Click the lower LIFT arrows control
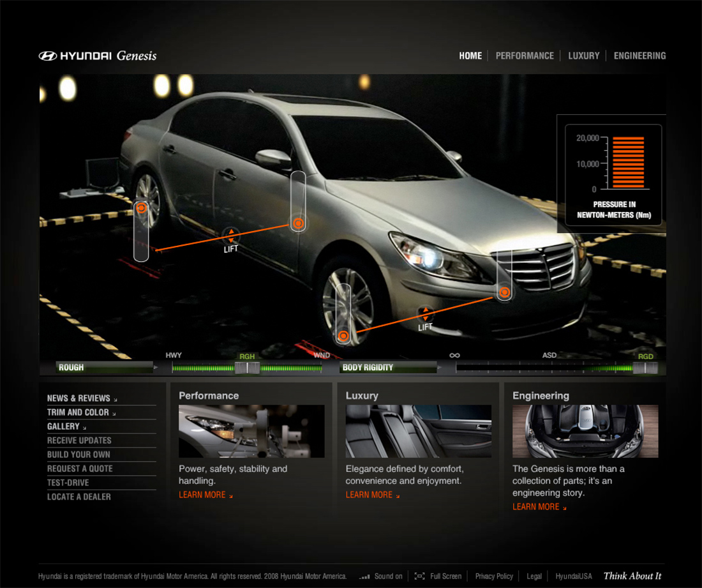The height and width of the screenshot is (588, 702). click(x=425, y=313)
